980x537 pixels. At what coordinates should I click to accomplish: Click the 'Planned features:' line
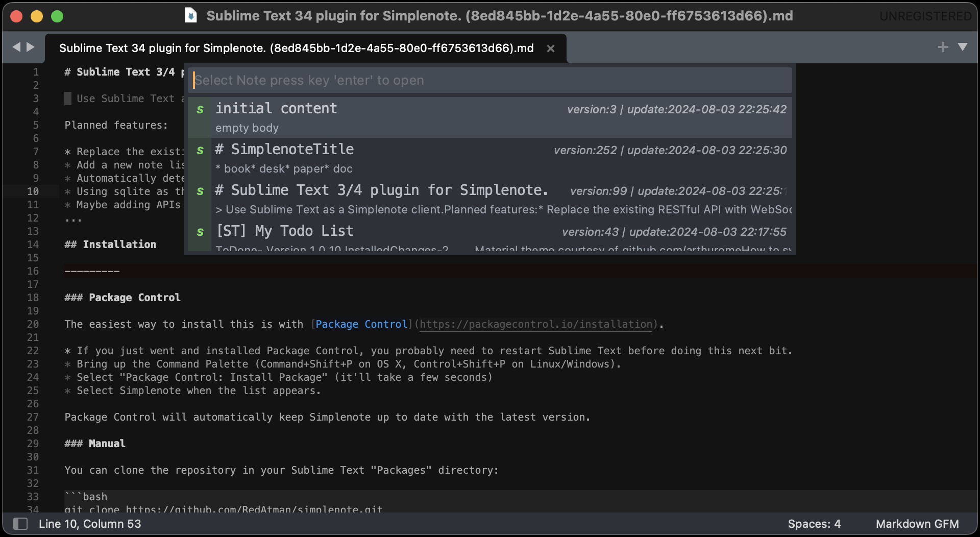point(116,125)
